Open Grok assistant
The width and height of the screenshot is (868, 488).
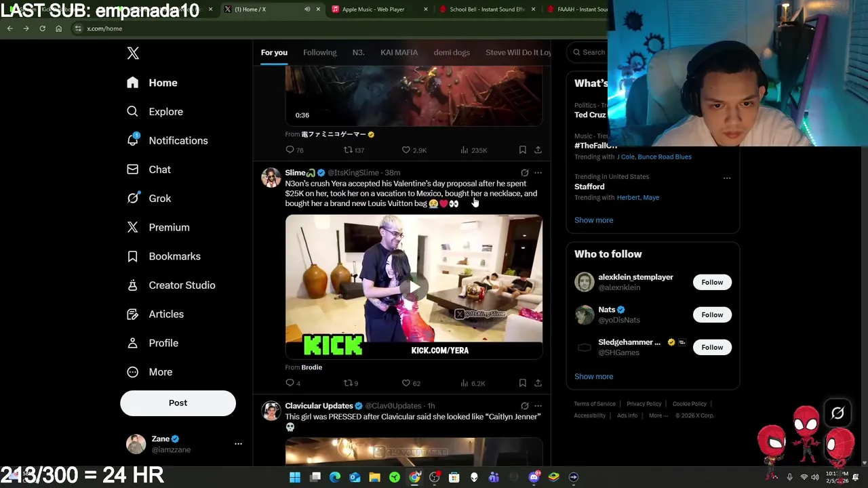[x=149, y=199]
